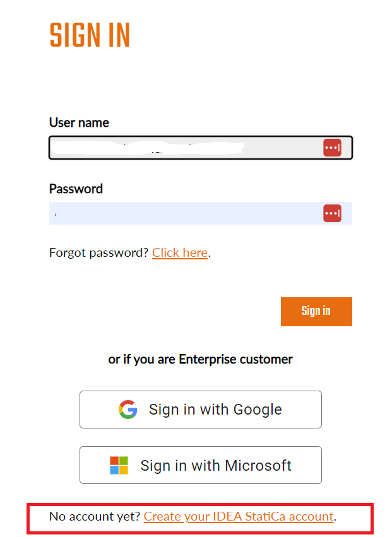Click the password manager icon in User name field

click(x=332, y=148)
